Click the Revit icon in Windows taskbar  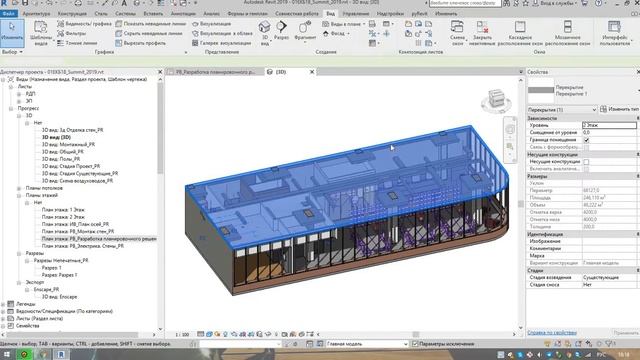tap(61, 354)
